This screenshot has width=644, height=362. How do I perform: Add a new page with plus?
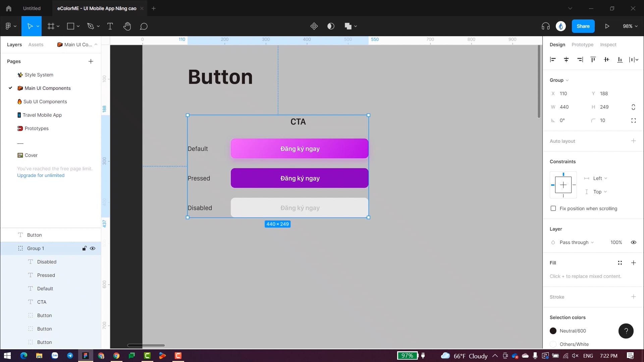pyautogui.click(x=91, y=61)
